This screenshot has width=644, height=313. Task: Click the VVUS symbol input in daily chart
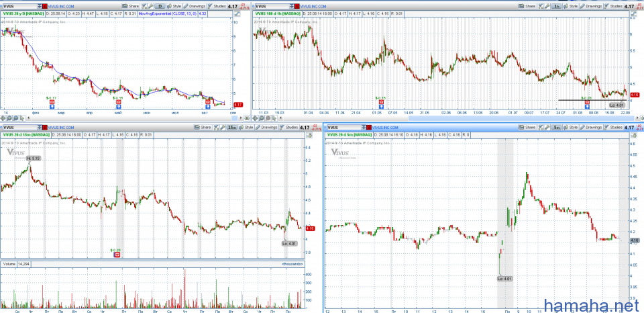19,6
